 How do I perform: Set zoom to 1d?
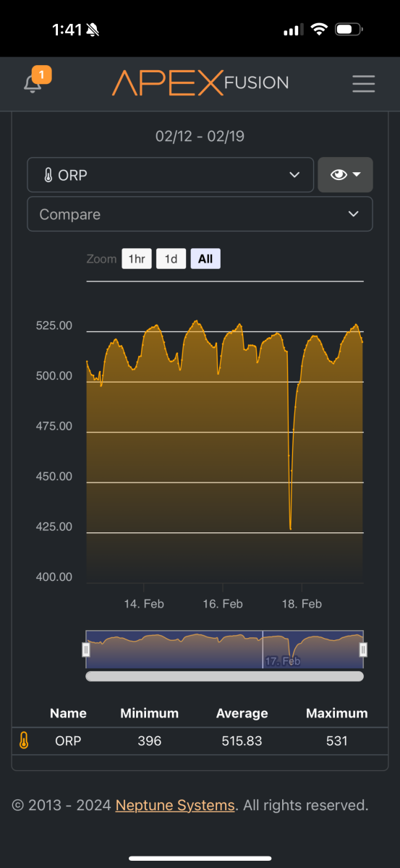coord(171,259)
